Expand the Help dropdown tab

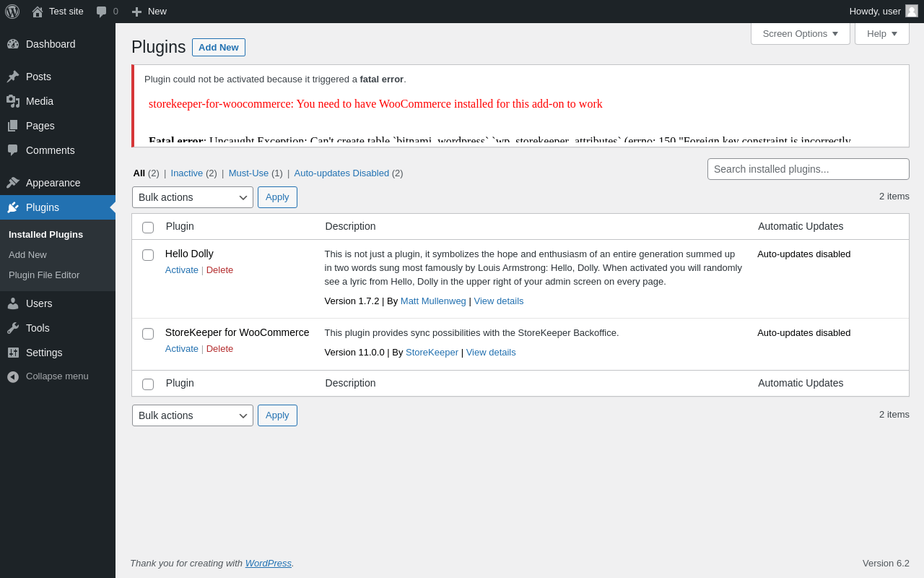click(881, 33)
